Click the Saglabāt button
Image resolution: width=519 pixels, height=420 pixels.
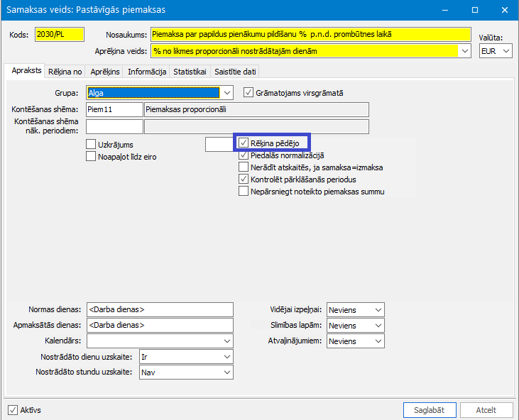(x=430, y=410)
